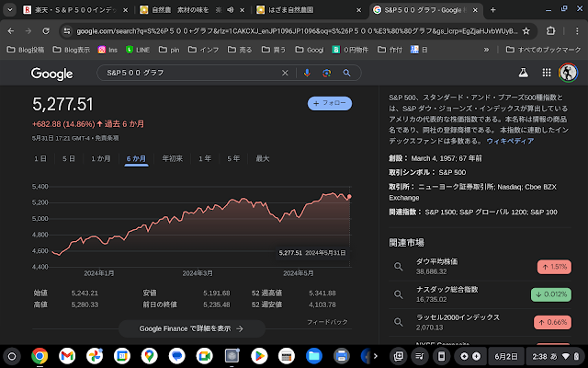Open the ウィキペディア link

510,141
